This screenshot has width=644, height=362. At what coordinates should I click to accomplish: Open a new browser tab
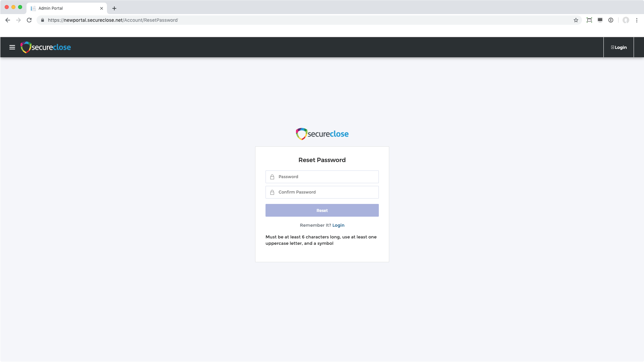114,8
